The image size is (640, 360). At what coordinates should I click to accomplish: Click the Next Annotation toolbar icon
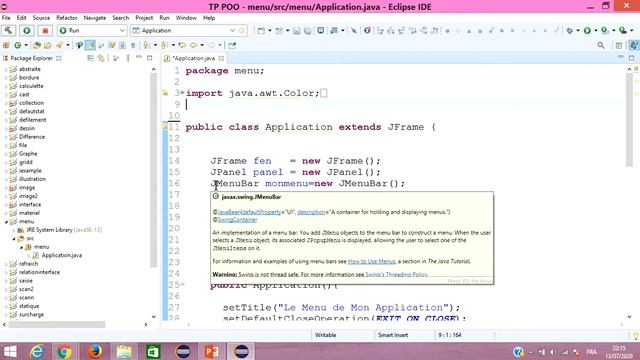[x=146, y=45]
